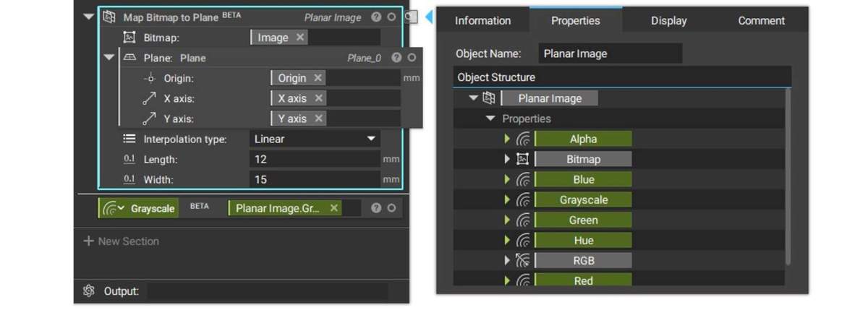Open the Display tab
The width and height of the screenshot is (868, 310).
pyautogui.click(x=668, y=20)
